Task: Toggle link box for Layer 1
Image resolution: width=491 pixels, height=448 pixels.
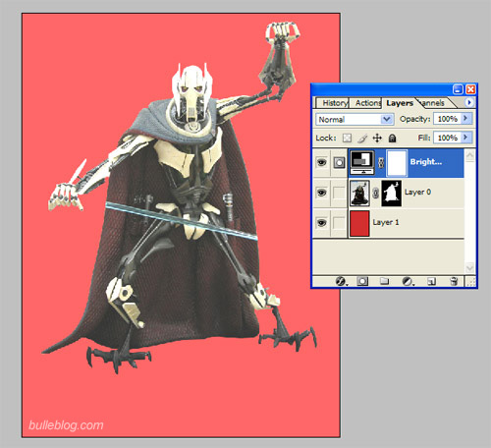Action: pyautogui.click(x=339, y=223)
